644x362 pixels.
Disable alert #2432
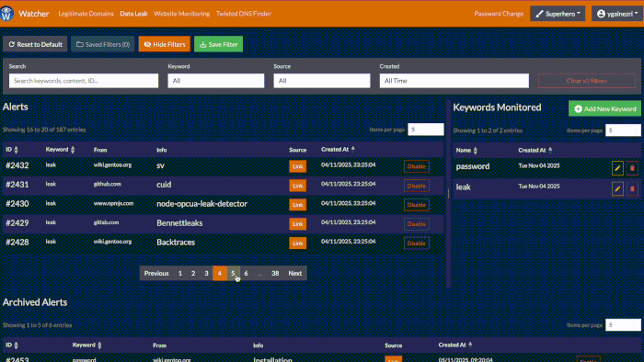[x=417, y=166]
